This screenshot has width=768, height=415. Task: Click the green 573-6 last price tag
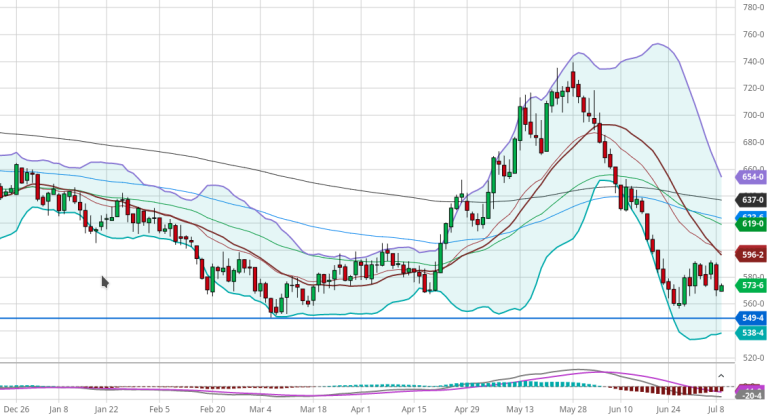(750, 285)
